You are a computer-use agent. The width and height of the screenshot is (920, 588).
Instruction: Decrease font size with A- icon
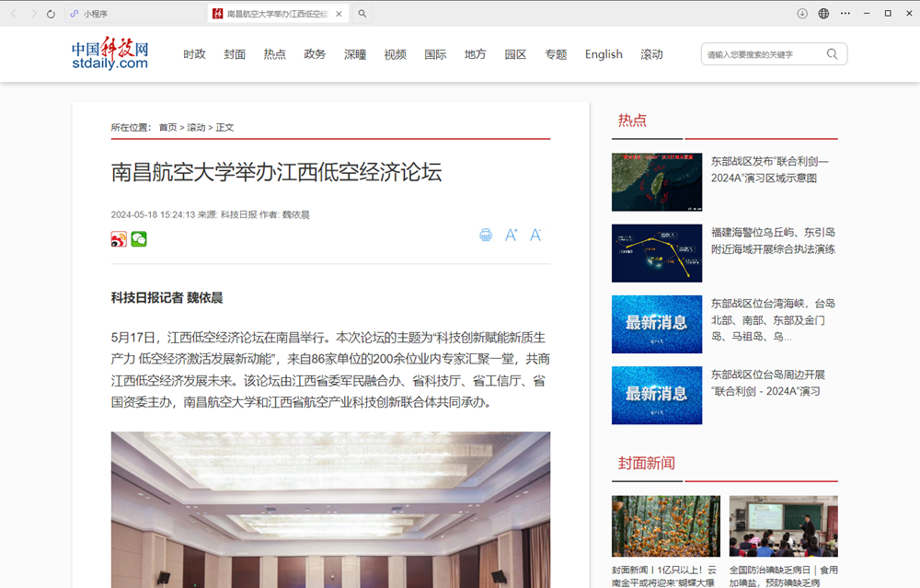pos(535,235)
